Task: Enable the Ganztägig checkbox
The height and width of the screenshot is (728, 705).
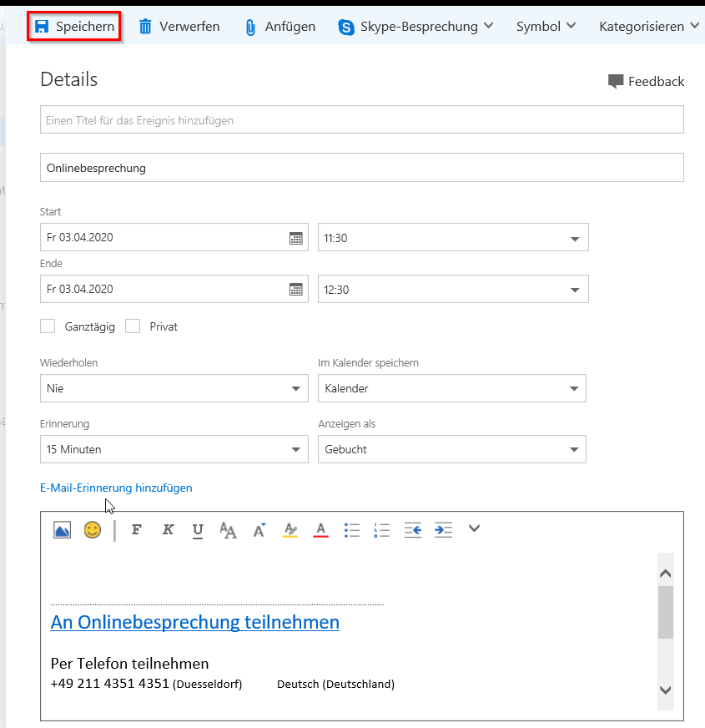Action: pyautogui.click(x=48, y=326)
